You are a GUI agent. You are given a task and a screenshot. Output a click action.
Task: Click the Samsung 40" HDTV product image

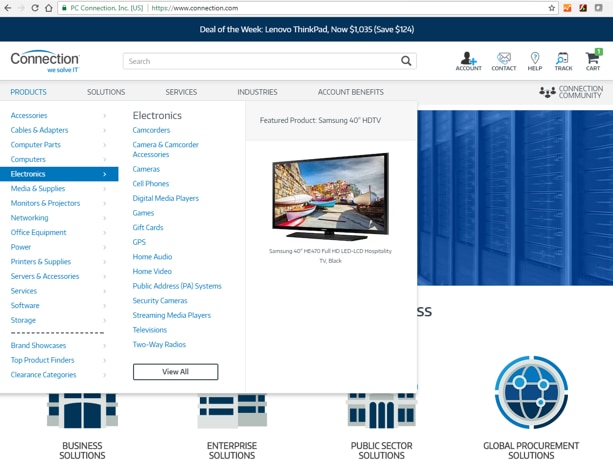point(330,196)
